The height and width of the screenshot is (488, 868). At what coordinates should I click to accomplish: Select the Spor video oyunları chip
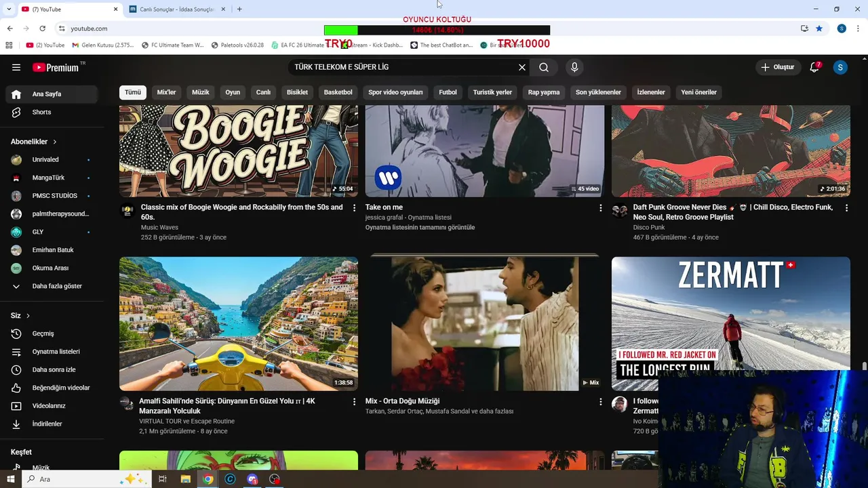click(395, 92)
